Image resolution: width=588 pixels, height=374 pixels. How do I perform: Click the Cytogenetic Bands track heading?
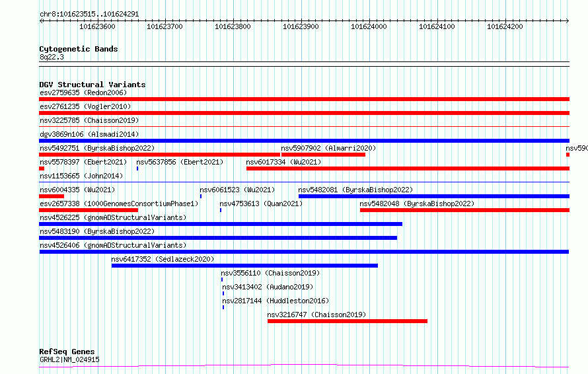click(x=79, y=49)
